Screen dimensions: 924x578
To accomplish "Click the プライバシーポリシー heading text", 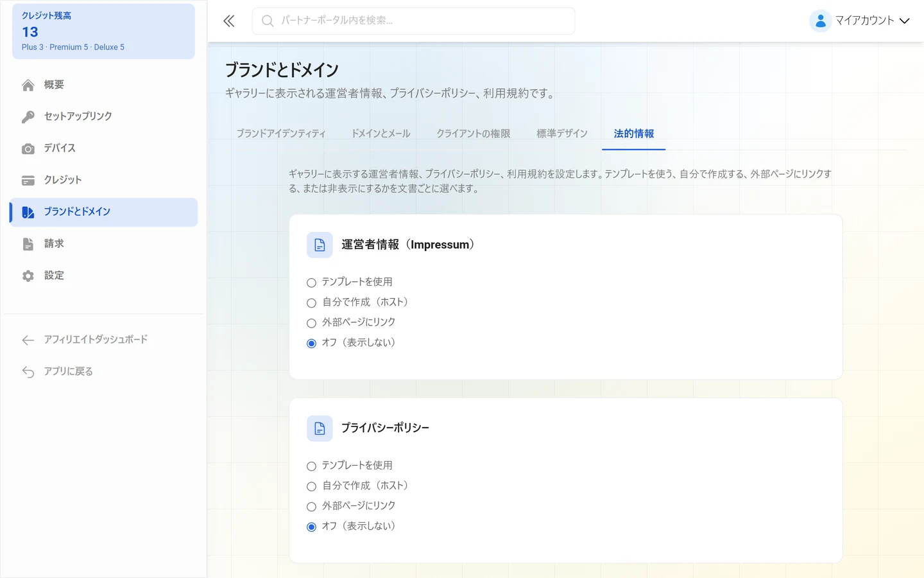I will [x=385, y=428].
